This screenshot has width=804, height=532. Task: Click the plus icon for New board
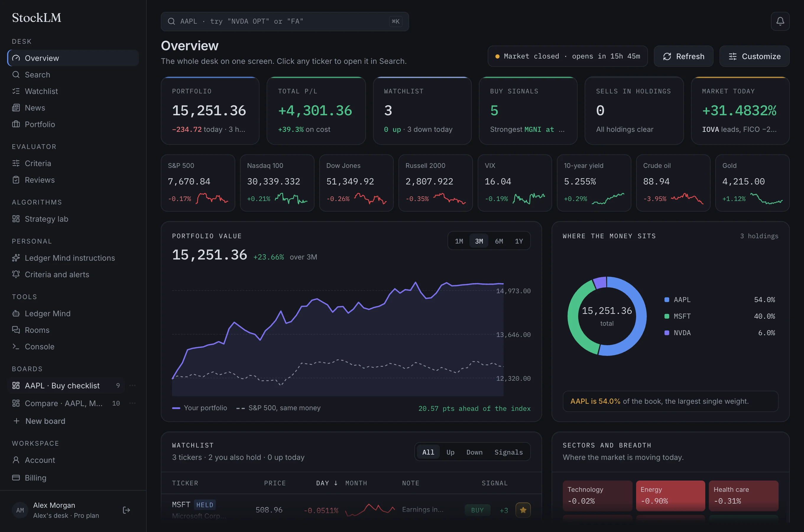tap(16, 421)
